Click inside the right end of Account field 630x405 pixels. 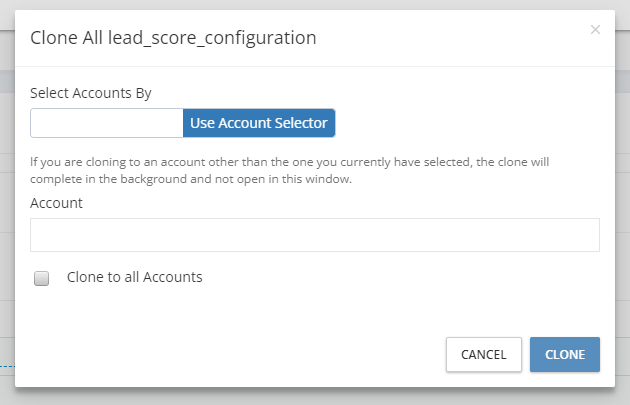(x=579, y=235)
